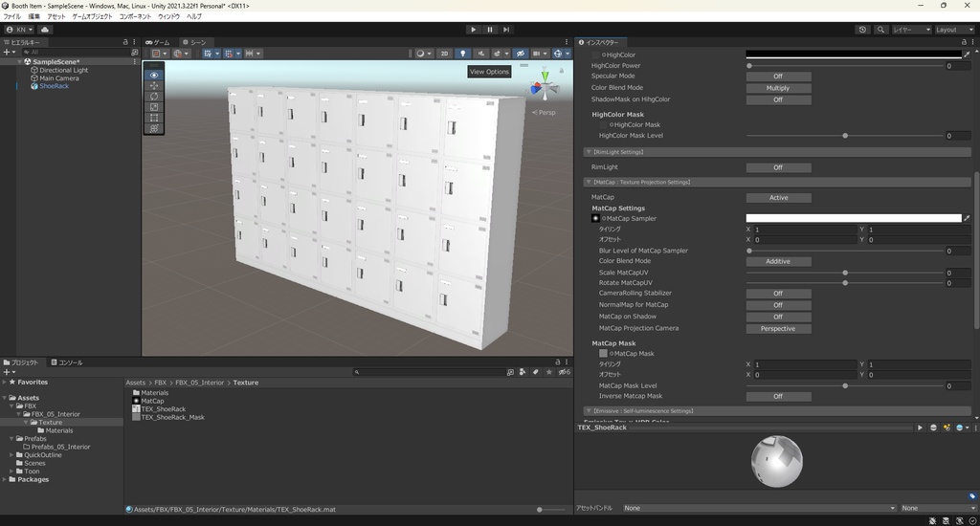Toggle scene effects (skybox/fx) button

497,54
